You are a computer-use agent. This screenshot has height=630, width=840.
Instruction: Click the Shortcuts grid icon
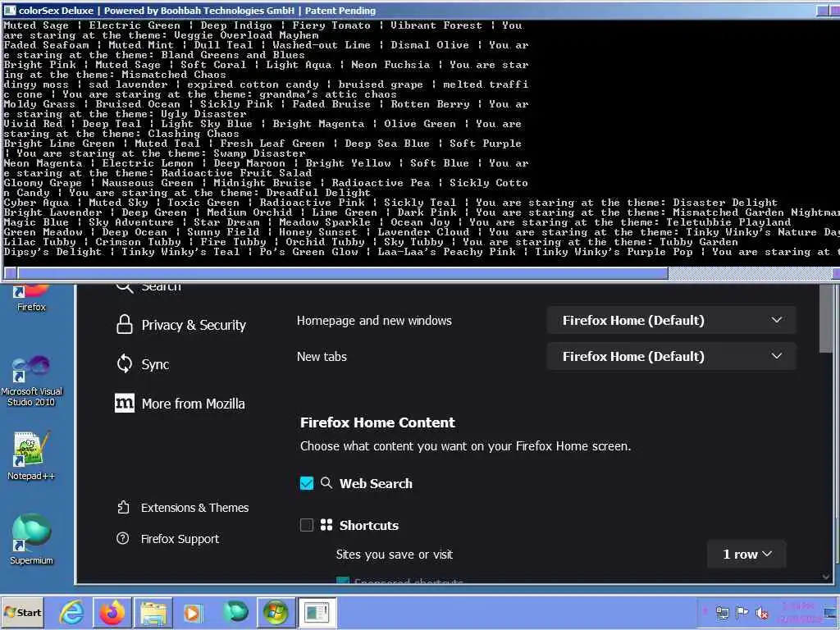326,524
